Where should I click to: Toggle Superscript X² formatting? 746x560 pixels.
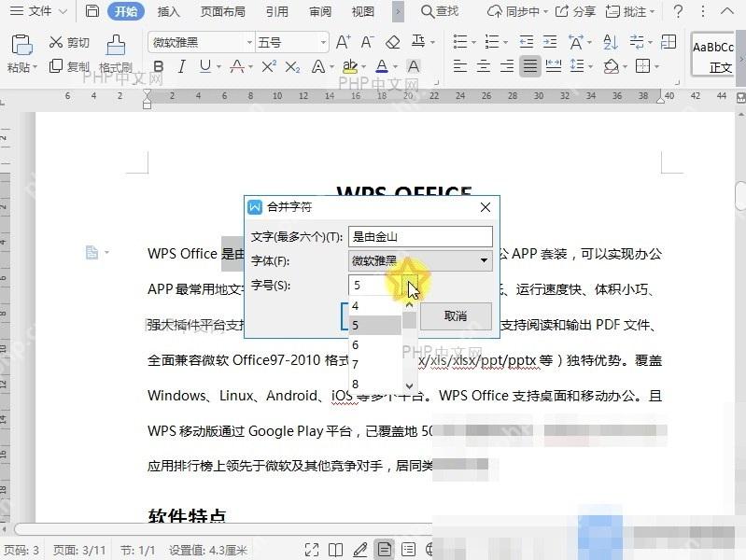click(x=269, y=66)
